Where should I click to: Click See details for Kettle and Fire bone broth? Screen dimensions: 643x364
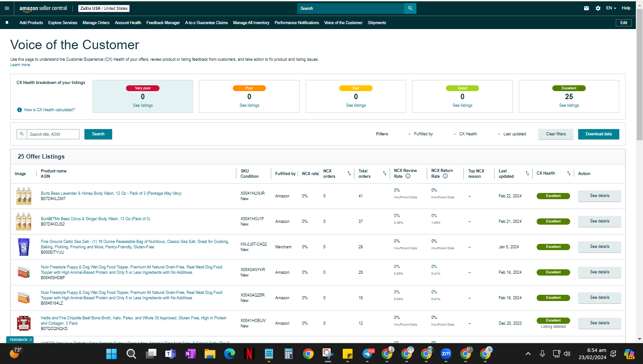coord(600,323)
